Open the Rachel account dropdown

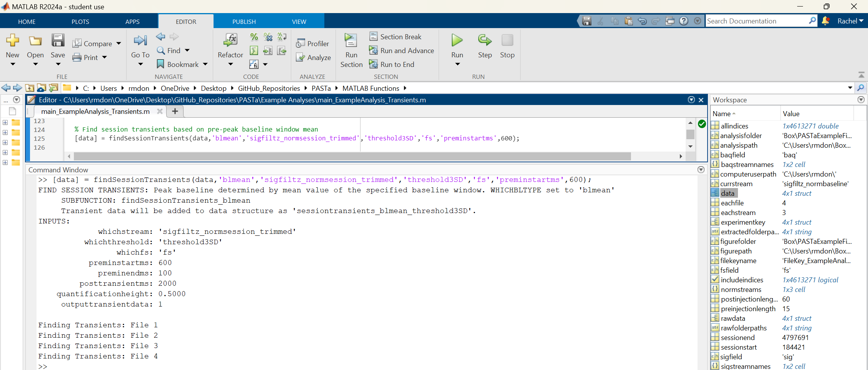[850, 21]
